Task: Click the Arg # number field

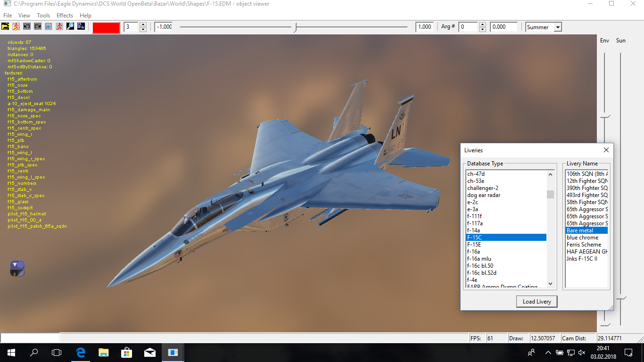Action: 469,27
